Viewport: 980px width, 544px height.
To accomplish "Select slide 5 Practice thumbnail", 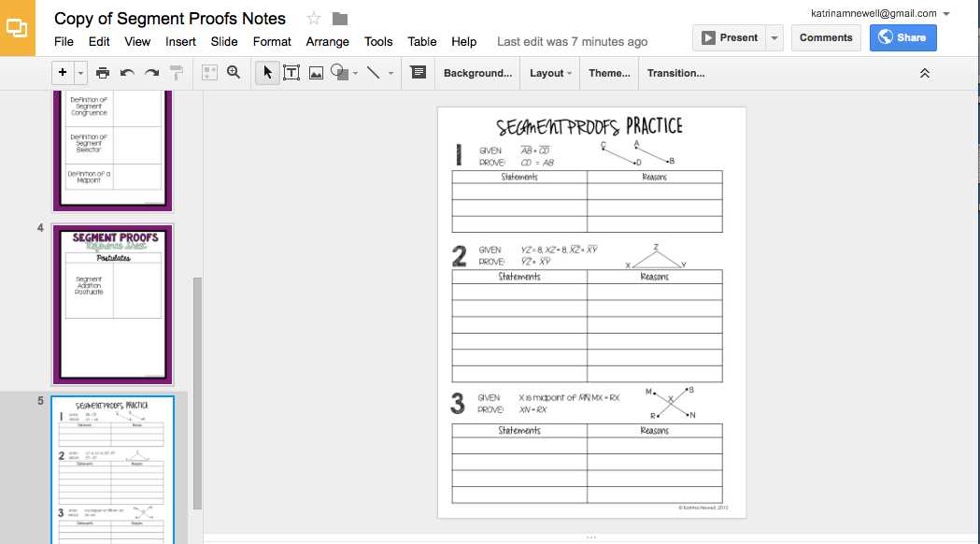I will (112, 469).
